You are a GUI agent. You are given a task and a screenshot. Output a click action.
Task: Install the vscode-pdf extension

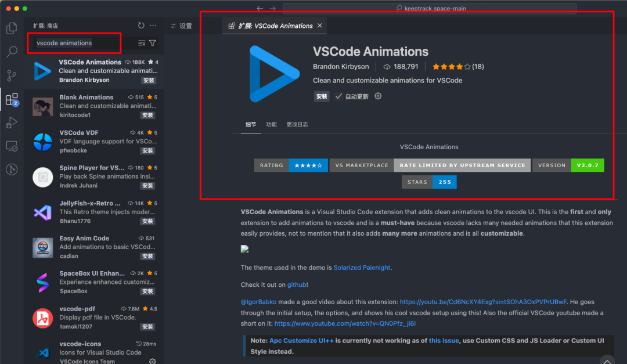[x=147, y=327]
